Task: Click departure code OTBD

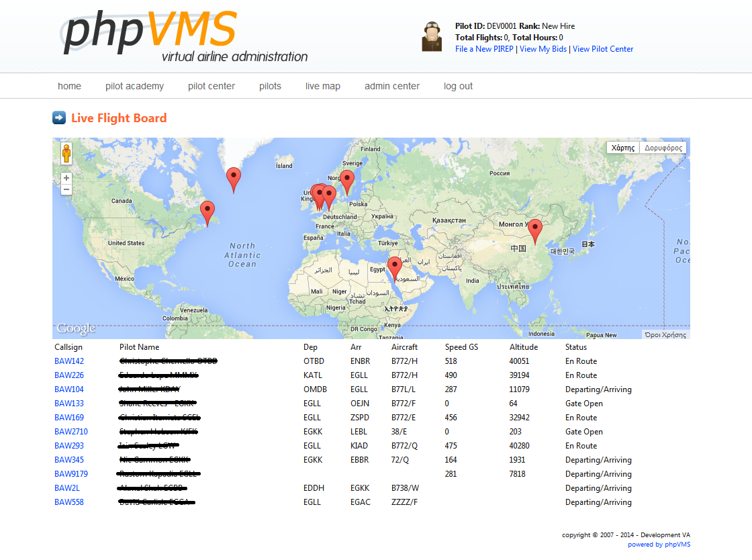Action: (x=314, y=361)
